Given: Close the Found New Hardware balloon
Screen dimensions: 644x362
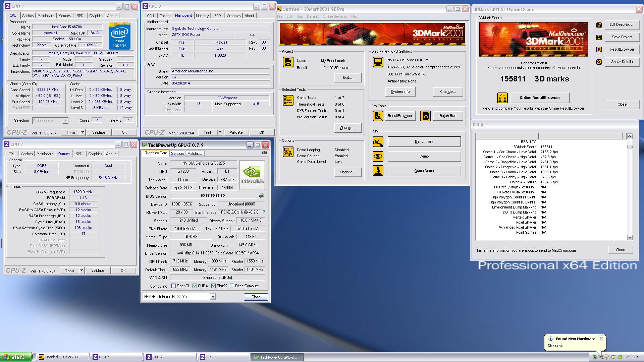Looking at the screenshot, I should (x=601, y=338).
